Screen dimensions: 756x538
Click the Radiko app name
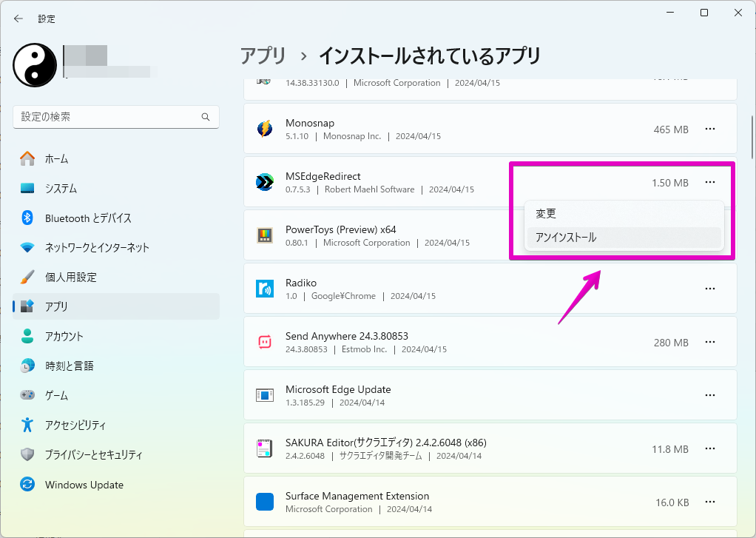[x=301, y=283]
